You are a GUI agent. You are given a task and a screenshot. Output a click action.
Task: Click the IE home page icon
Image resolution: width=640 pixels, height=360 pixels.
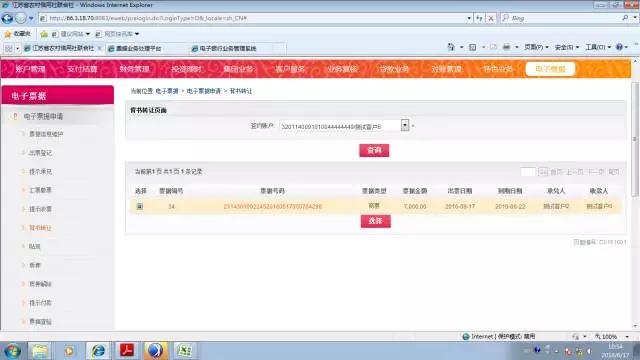pos(451,47)
